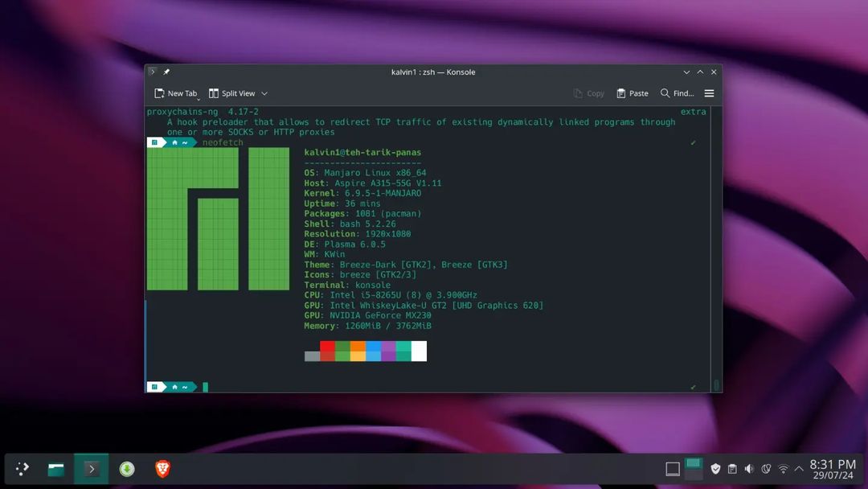Click the 'CPU: Intel i5-8265U' line
The width and height of the screenshot is (868, 489).
pos(391,295)
